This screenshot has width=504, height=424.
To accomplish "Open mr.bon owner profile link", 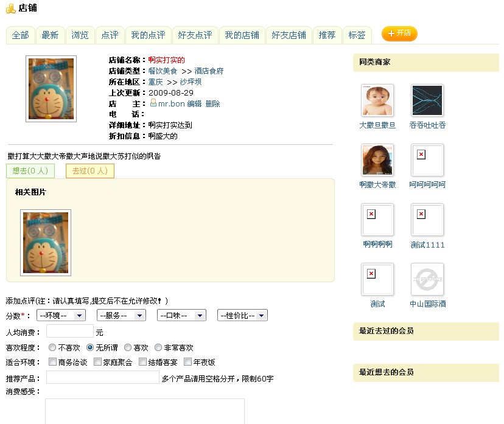I will [x=171, y=104].
